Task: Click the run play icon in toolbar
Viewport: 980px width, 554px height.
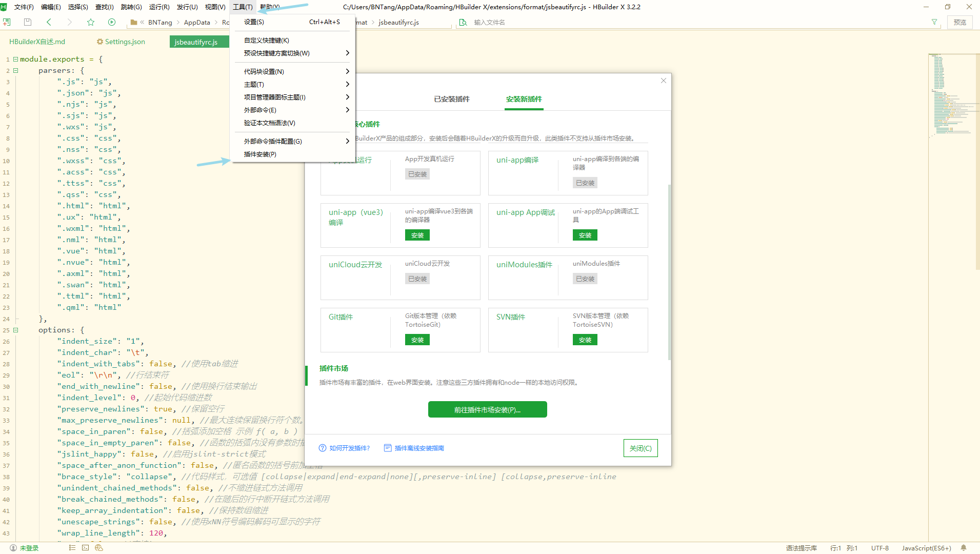Action: point(112,22)
